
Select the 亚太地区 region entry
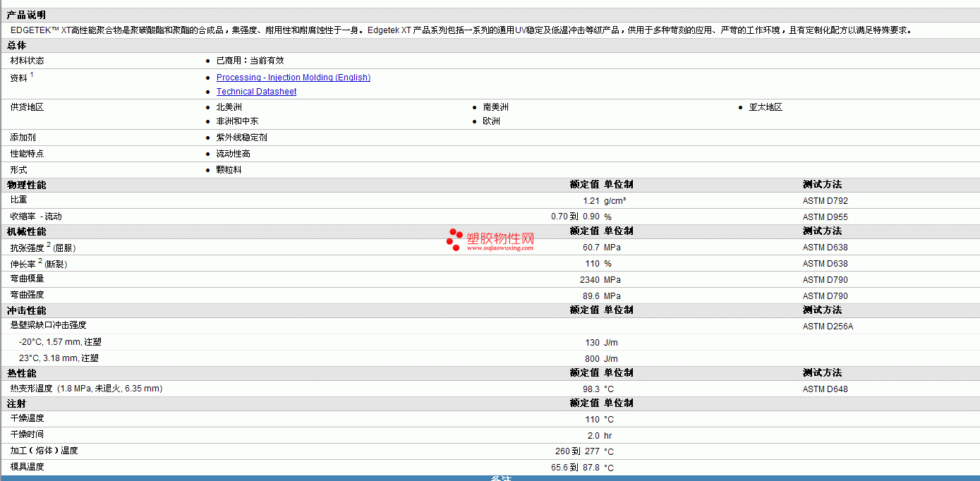click(x=766, y=107)
